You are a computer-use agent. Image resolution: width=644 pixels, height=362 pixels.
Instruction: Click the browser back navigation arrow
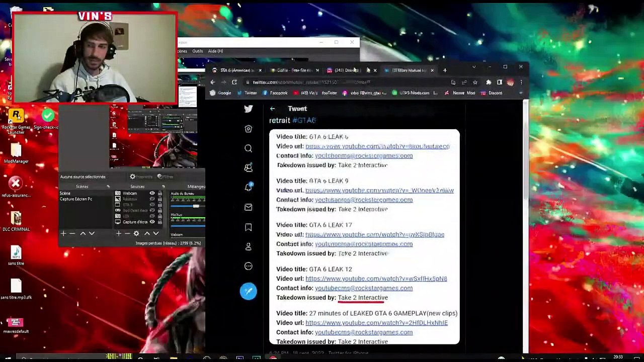click(212, 82)
